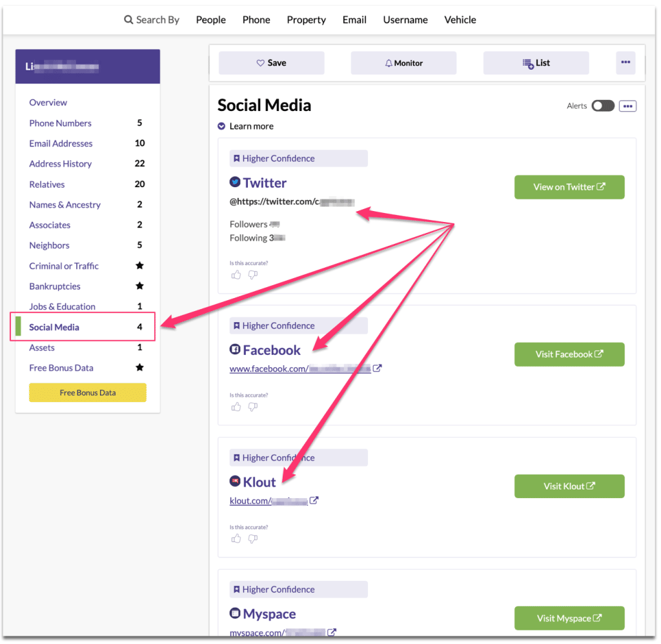661x644 pixels.
Task: Click the Facebook Higher Confidence badge
Action: pos(298,326)
